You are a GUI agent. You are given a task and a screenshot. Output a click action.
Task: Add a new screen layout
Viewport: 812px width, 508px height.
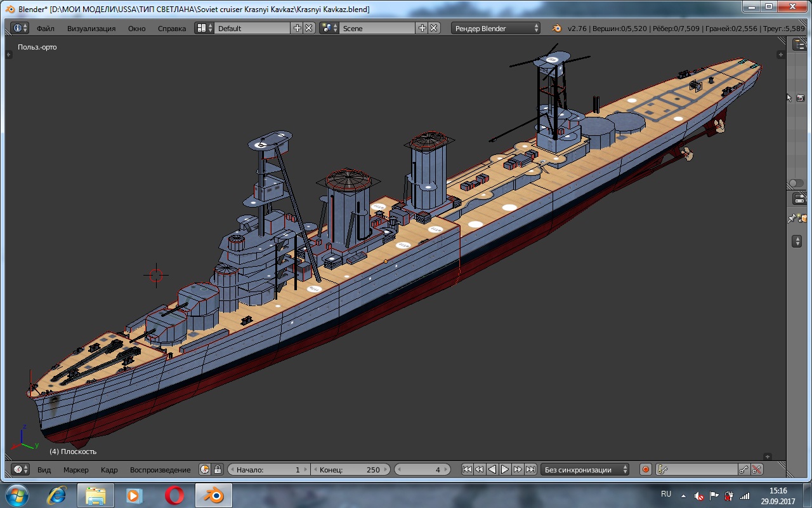(x=297, y=28)
